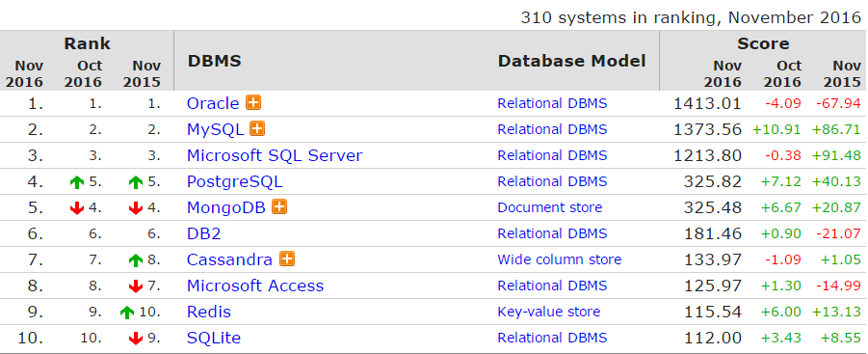Open the Cassandra link
Image resolution: width=868 pixels, height=354 pixels.
[229, 259]
